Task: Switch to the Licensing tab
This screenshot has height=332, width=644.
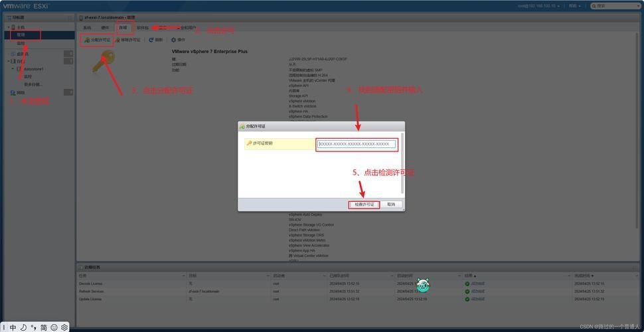Action: pos(123,28)
